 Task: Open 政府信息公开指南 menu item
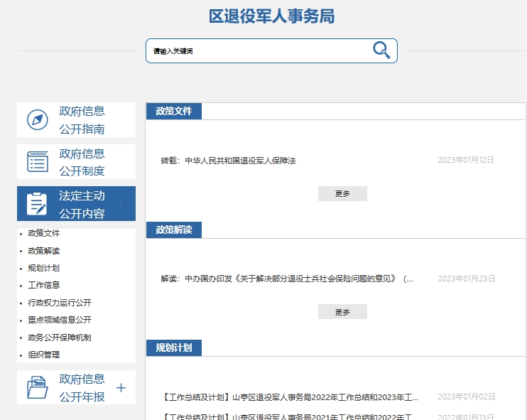tap(76, 119)
